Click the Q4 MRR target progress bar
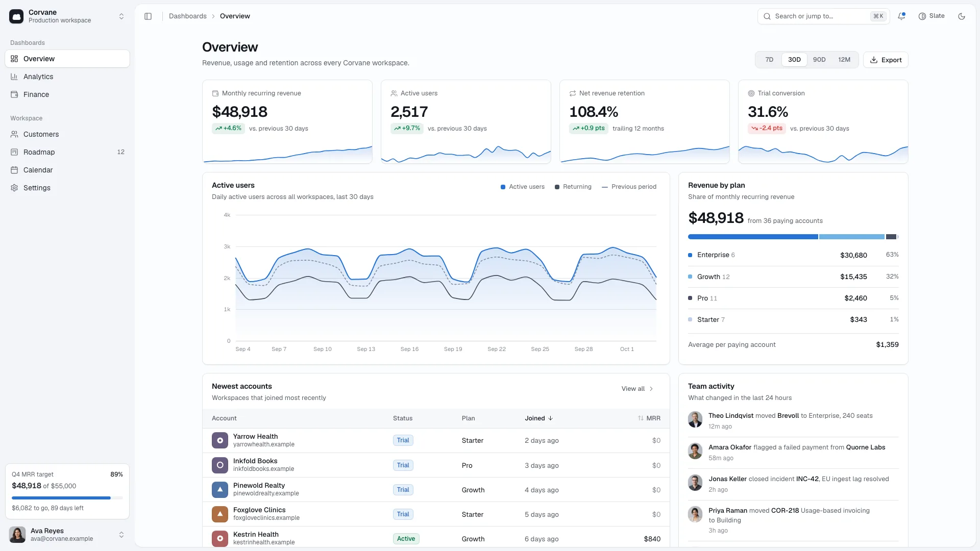 click(x=67, y=498)
